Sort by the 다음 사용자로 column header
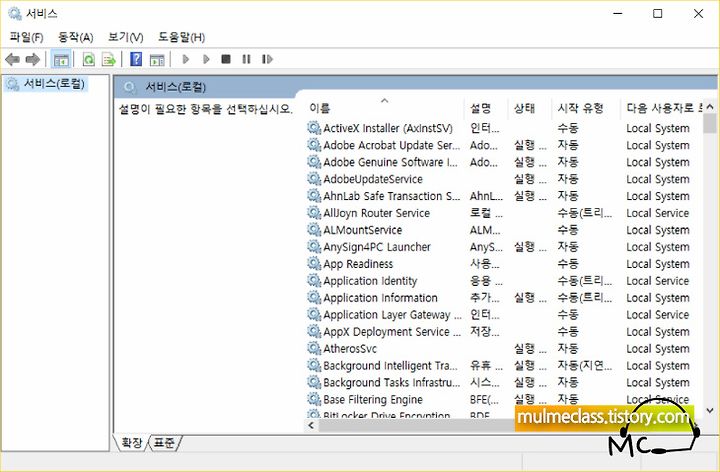720x472 pixels. 661,108
